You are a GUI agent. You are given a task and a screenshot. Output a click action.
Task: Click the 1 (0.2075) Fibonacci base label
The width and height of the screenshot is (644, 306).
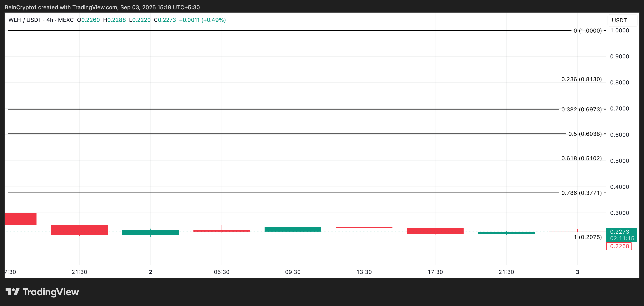coord(588,237)
